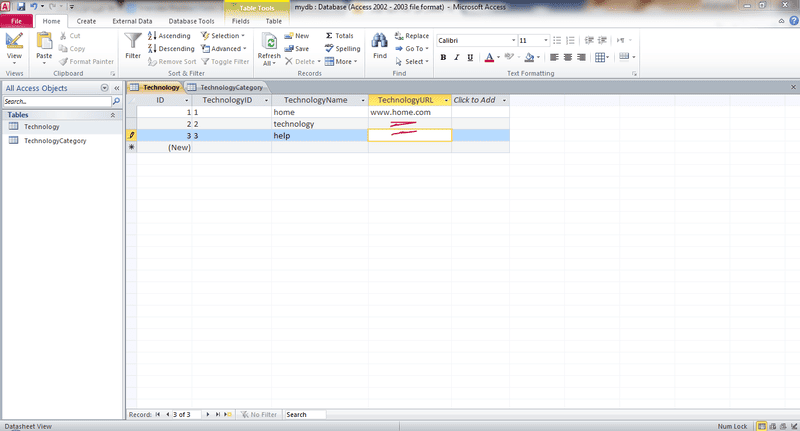
Task: Open Find binoculars dialog
Action: [380, 46]
